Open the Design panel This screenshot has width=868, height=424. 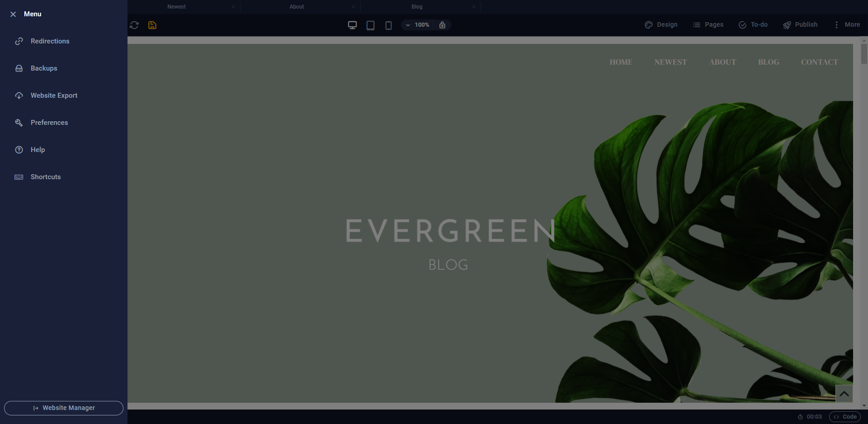[661, 24]
